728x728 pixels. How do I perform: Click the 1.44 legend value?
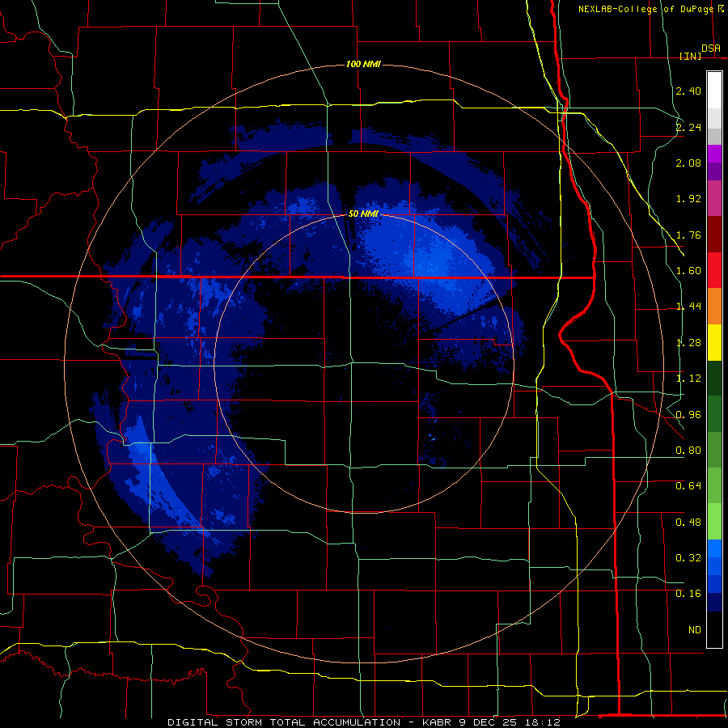(688, 307)
